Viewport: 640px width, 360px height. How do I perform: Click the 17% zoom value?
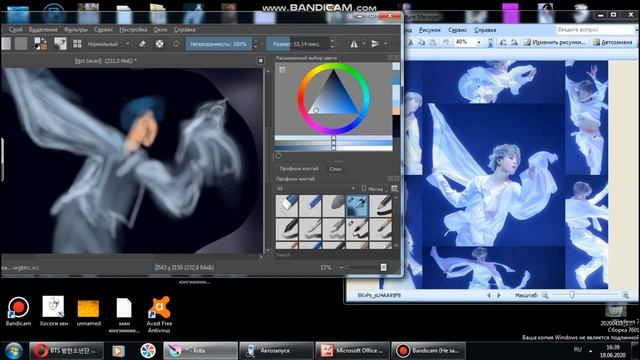(325, 267)
